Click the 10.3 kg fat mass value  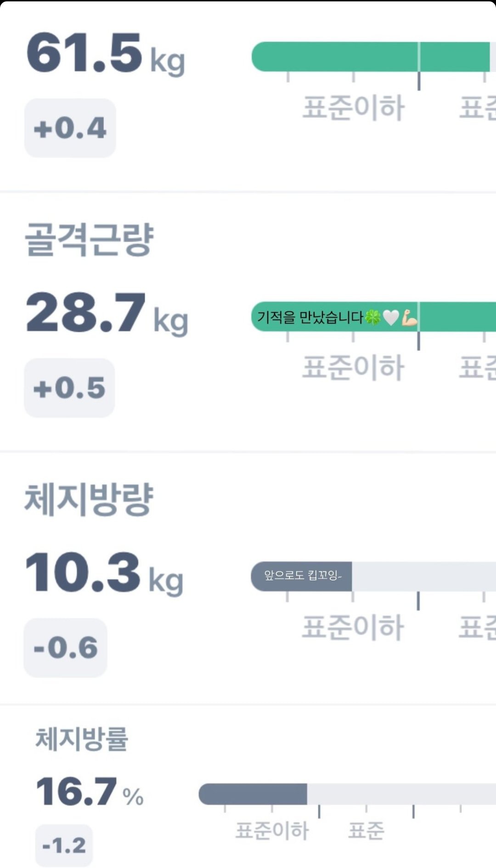pos(104,573)
